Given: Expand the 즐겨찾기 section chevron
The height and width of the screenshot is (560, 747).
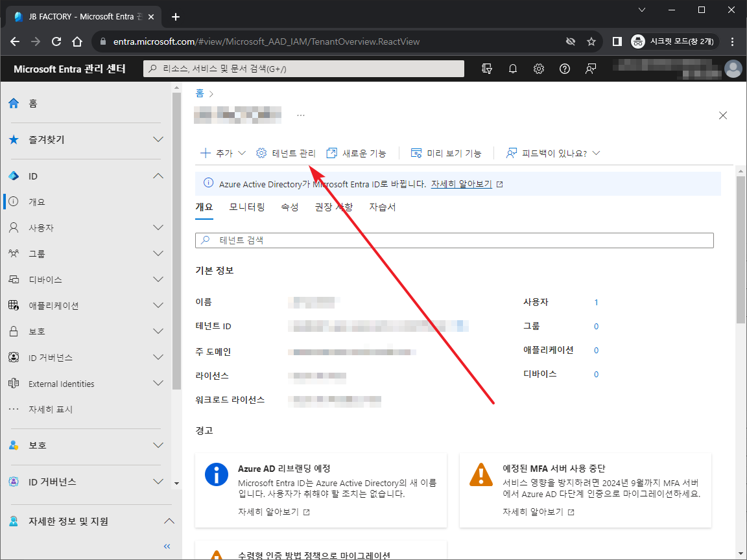Looking at the screenshot, I should (x=158, y=139).
